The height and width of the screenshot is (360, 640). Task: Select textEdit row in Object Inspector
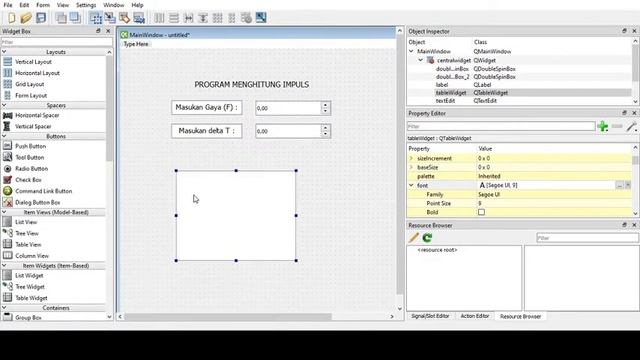pos(519,101)
